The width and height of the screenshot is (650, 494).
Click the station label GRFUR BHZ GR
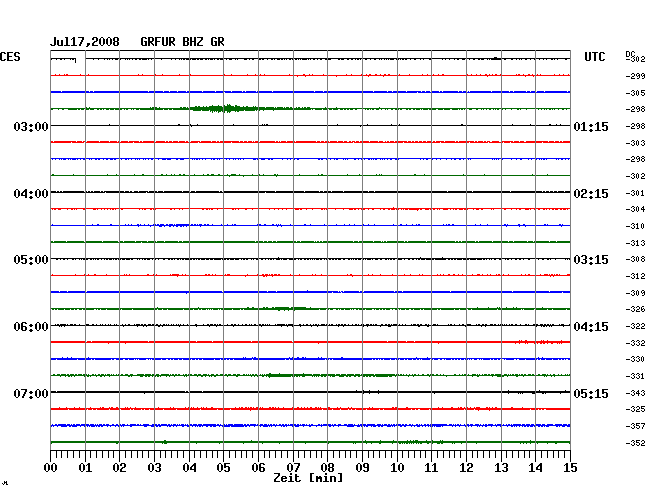pyautogui.click(x=182, y=42)
